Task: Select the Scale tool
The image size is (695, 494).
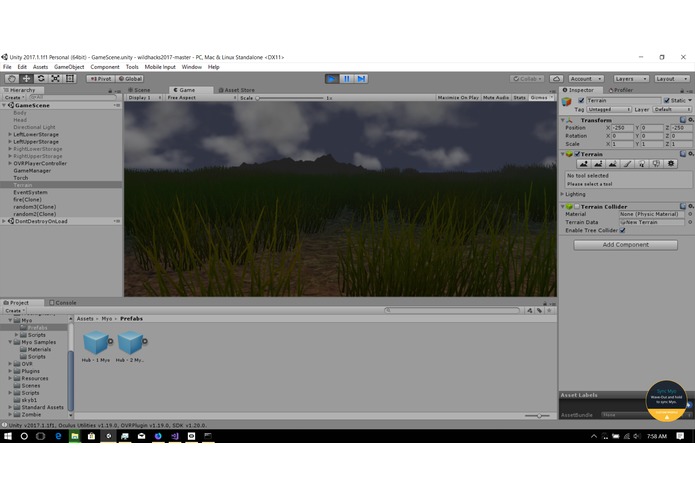Action: (x=55, y=78)
